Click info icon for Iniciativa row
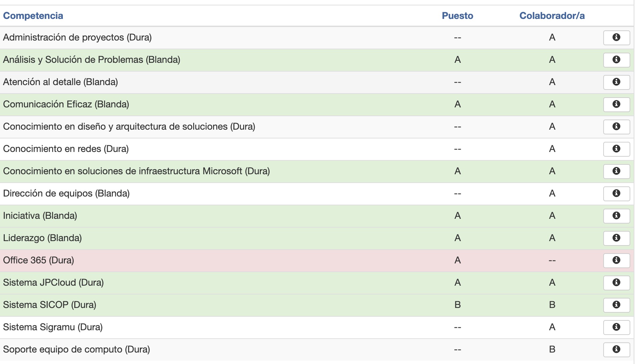Viewport: 635px width, 364px height. [x=616, y=216]
